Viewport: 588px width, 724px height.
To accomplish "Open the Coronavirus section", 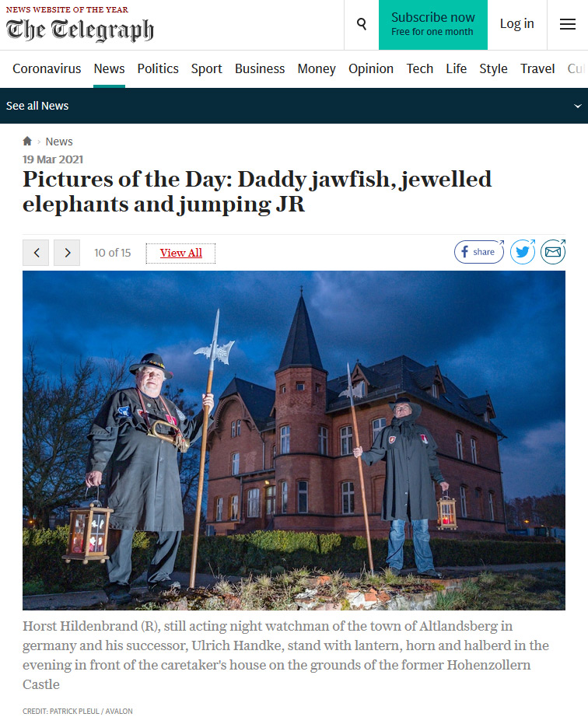I will (x=47, y=68).
